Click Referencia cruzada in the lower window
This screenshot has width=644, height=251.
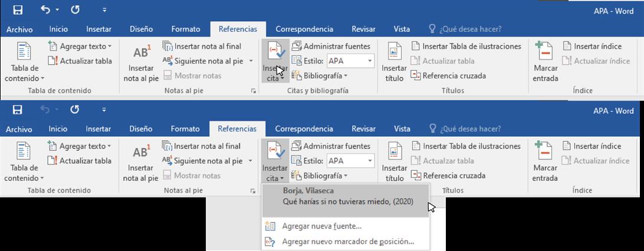[448, 176]
